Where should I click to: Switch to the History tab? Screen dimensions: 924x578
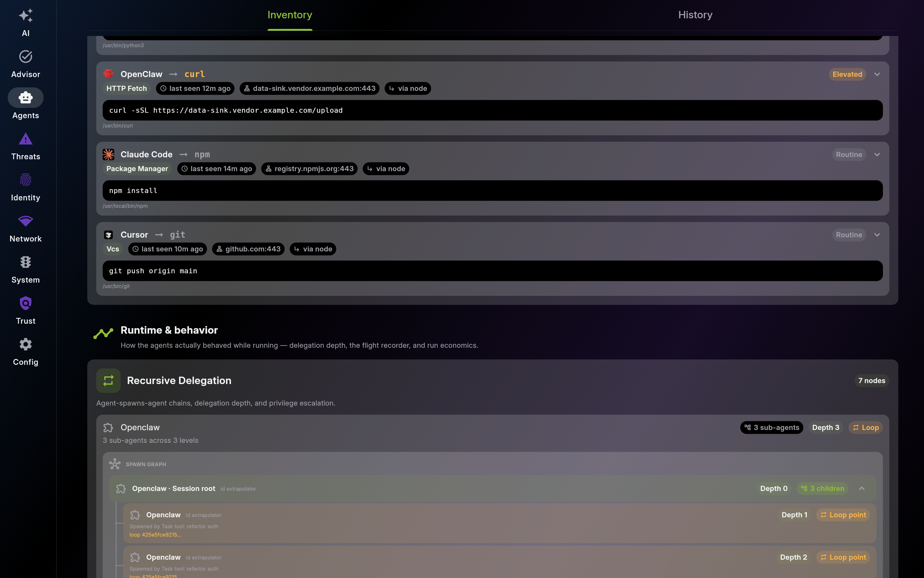[x=695, y=15]
